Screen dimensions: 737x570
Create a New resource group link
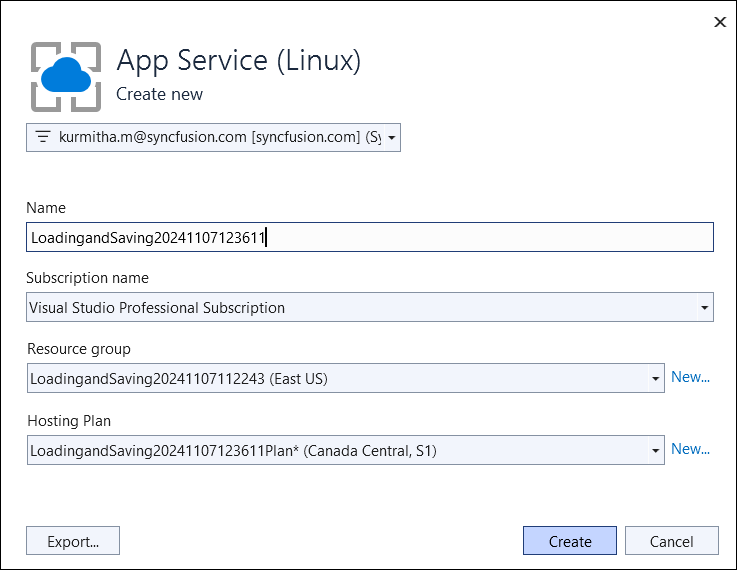(x=690, y=377)
